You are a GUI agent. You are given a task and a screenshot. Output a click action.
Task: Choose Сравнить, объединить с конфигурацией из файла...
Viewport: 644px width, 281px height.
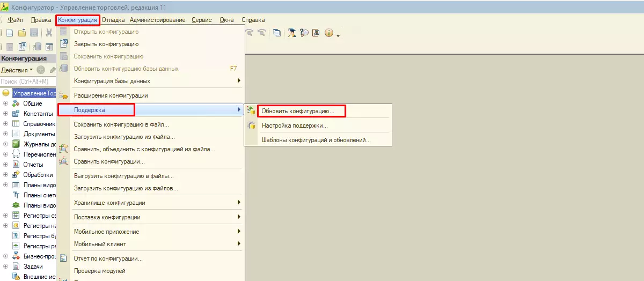point(150,149)
